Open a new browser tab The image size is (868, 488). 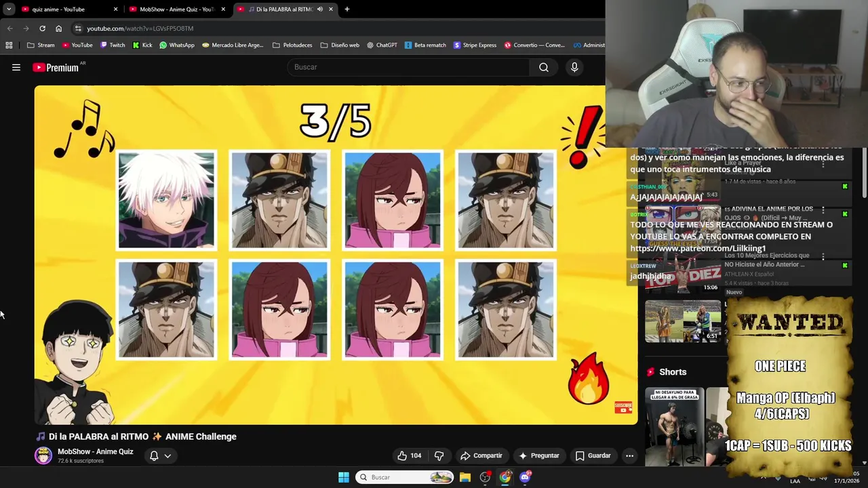coord(347,9)
